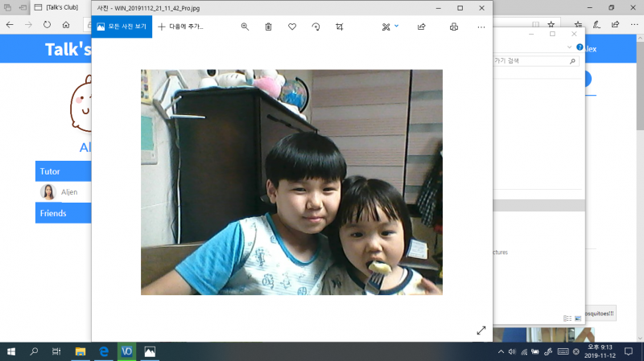Screen dimensions: 644x361
Task: Click the zoom magnifier in Photos toolbar
Action: [245, 27]
